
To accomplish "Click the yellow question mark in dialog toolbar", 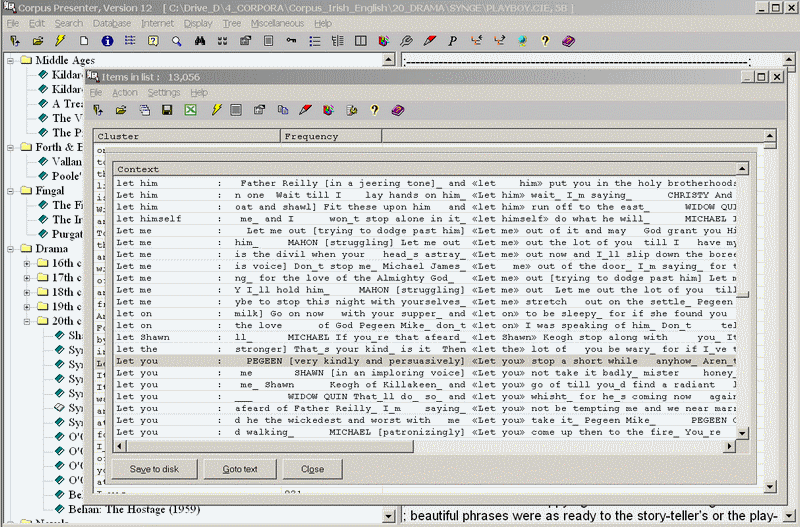I will (x=374, y=110).
